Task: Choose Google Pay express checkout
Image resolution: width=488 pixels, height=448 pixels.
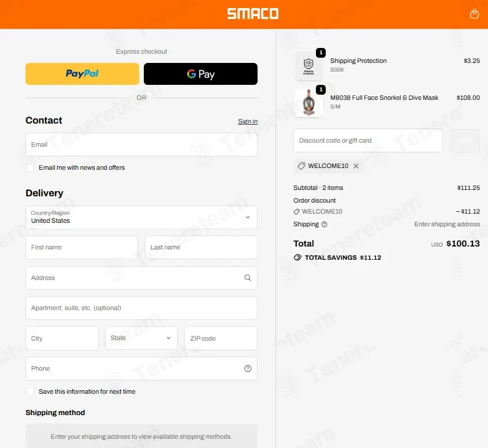Action: pos(200,74)
